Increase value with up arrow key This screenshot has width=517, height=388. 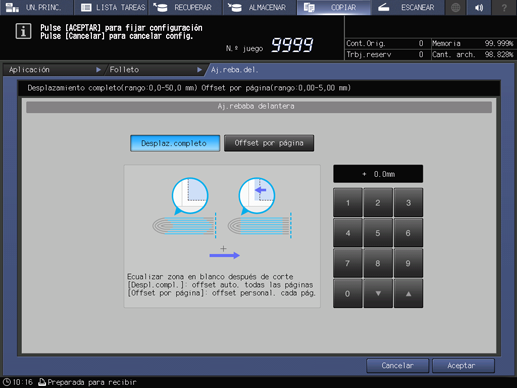408,294
